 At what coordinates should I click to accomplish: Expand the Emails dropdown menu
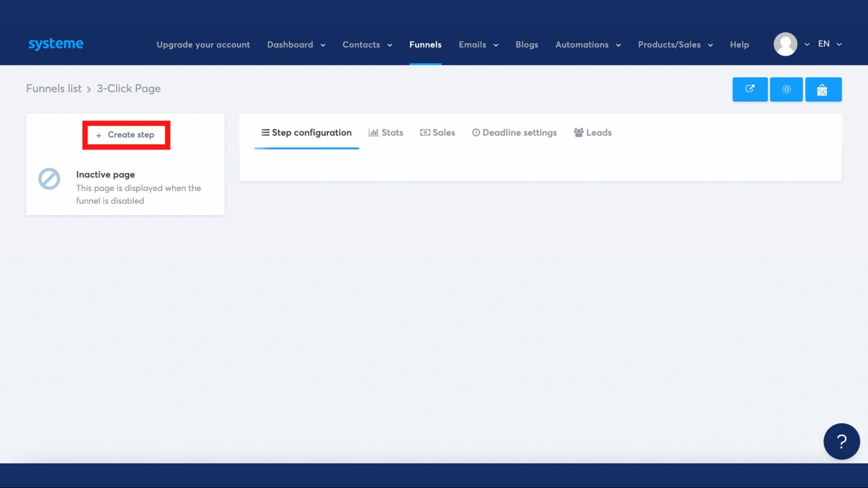478,45
